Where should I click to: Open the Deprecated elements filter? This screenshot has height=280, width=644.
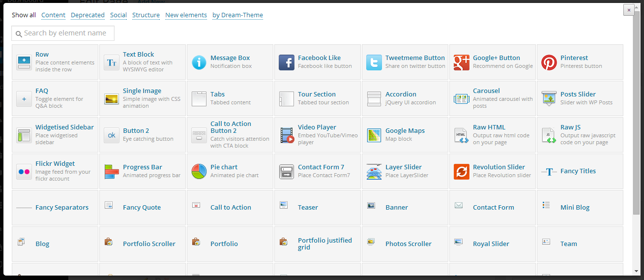click(88, 15)
